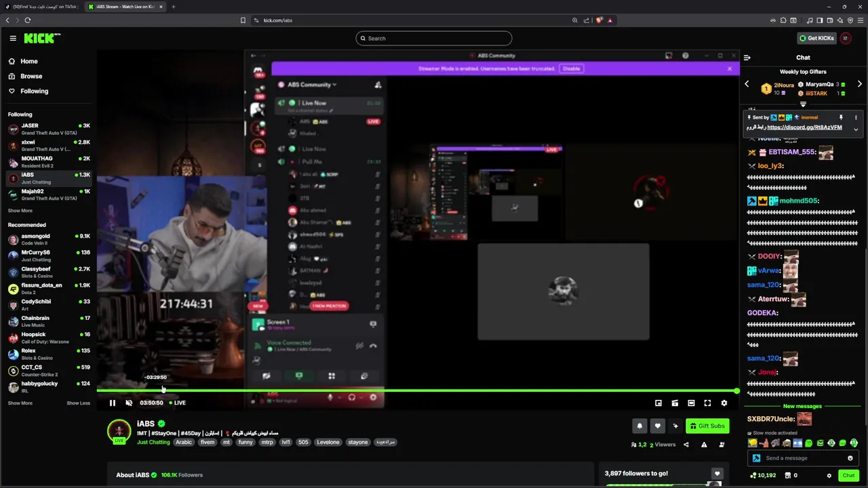Image resolution: width=868 pixels, height=488 pixels.
Task: Open asmongold recommended channel
Action: click(49, 239)
